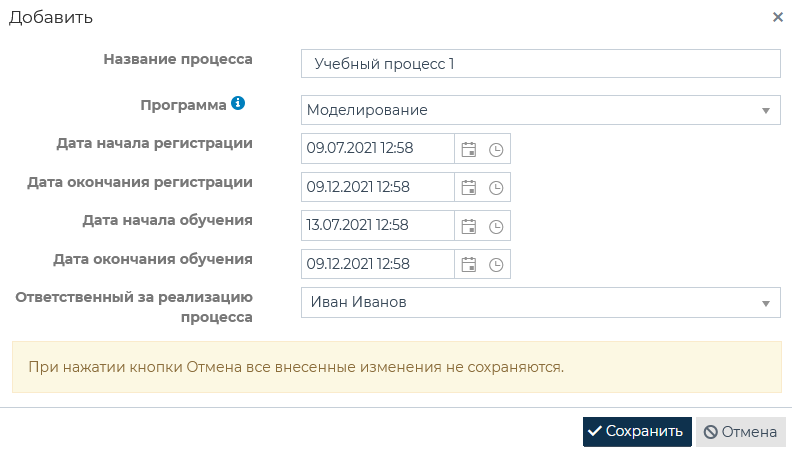792x470 pixels.
Task: Click the Название процесса text field
Action: [540, 64]
